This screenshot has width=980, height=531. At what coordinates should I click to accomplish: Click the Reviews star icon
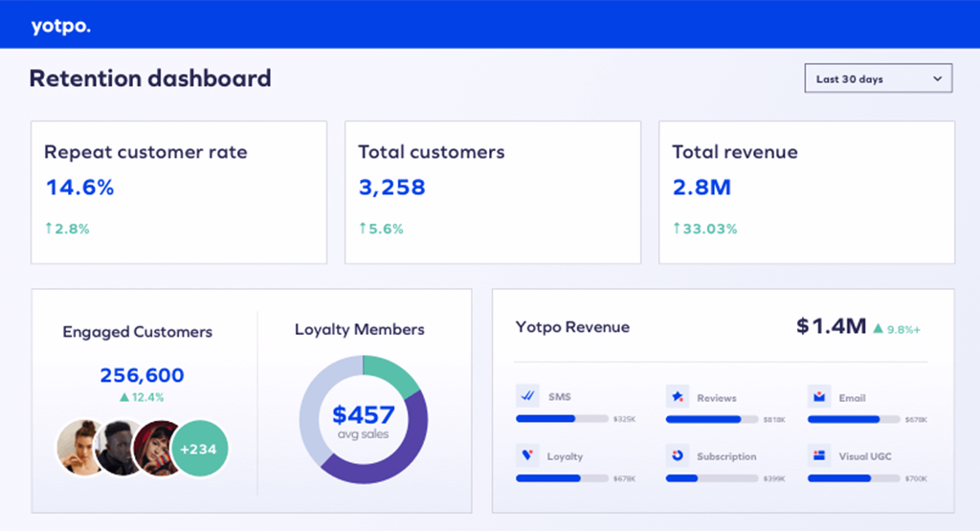click(677, 395)
